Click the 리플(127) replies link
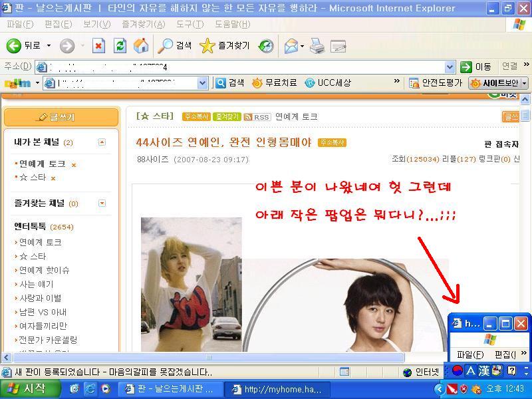 coord(459,159)
